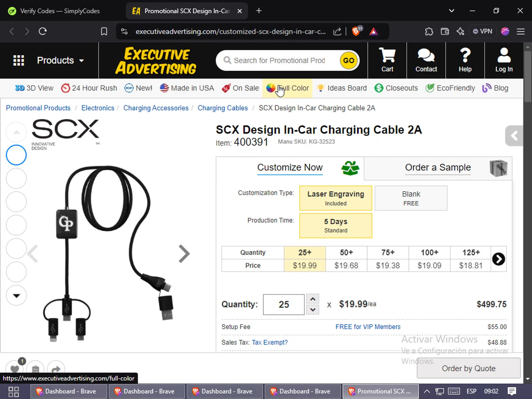
Task: Choose Laser Engraving customization type
Action: click(x=336, y=198)
